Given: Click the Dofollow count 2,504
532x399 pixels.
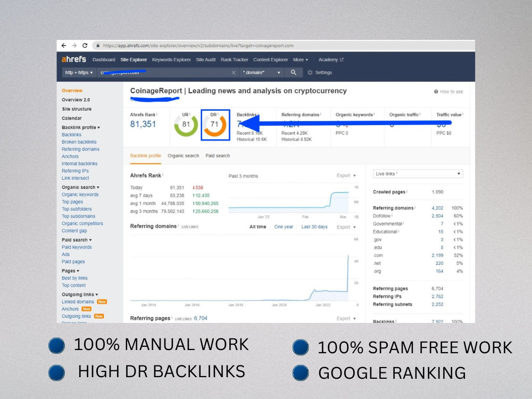Looking at the screenshot, I should (x=437, y=216).
